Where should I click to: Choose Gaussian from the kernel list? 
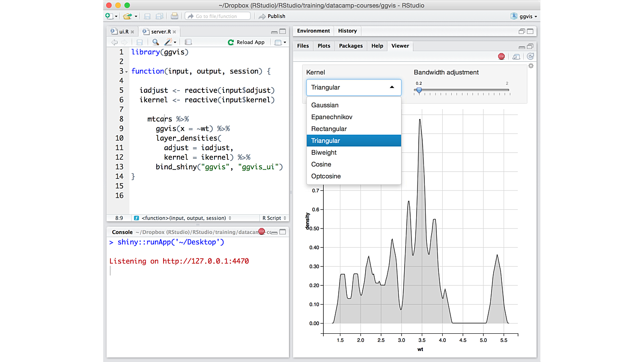[x=325, y=105]
